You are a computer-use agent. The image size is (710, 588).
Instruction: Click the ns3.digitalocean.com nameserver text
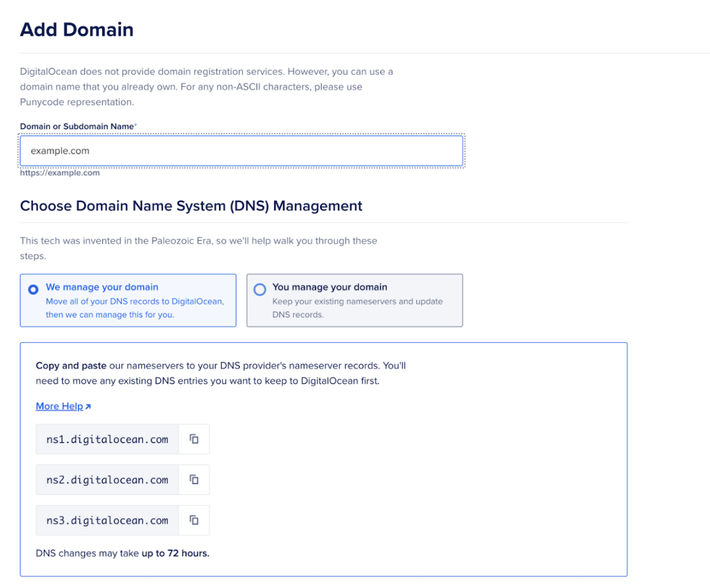click(x=107, y=521)
